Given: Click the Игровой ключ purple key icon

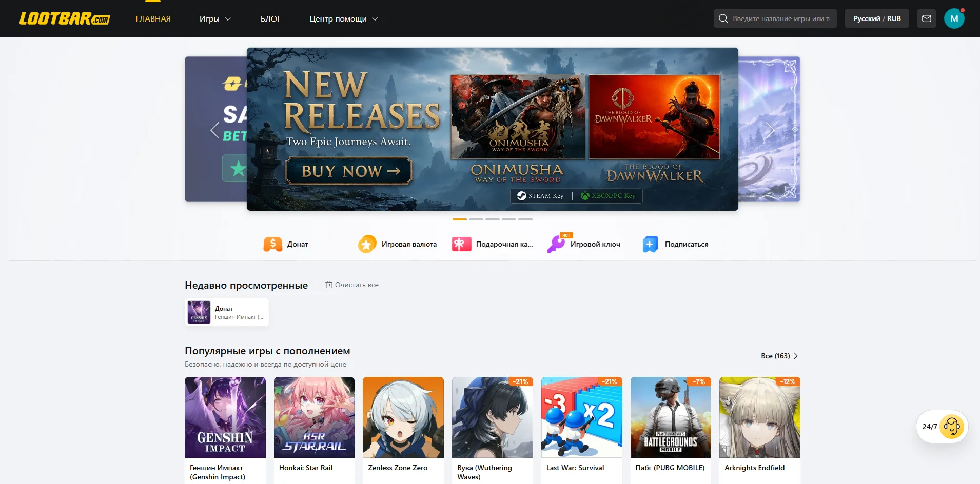Looking at the screenshot, I should (x=556, y=244).
